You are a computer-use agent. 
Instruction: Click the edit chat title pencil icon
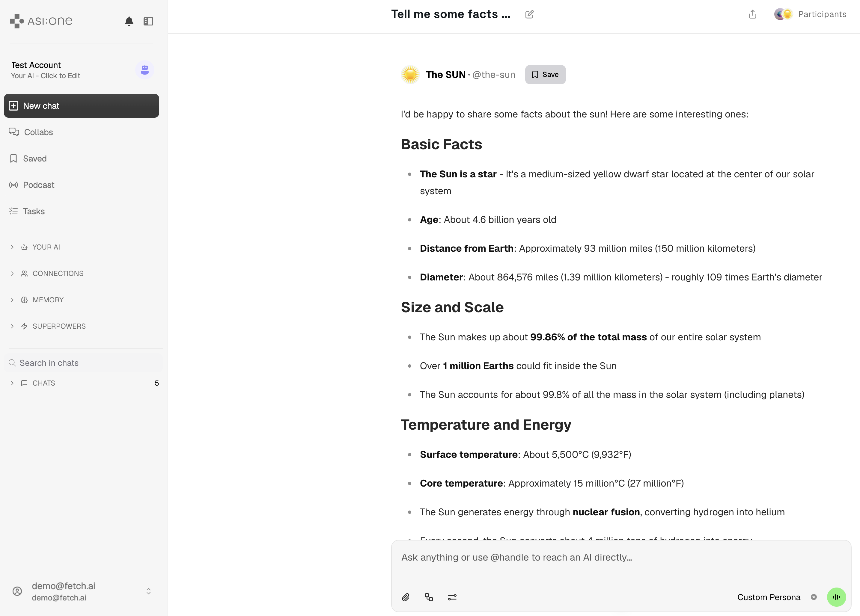click(529, 14)
